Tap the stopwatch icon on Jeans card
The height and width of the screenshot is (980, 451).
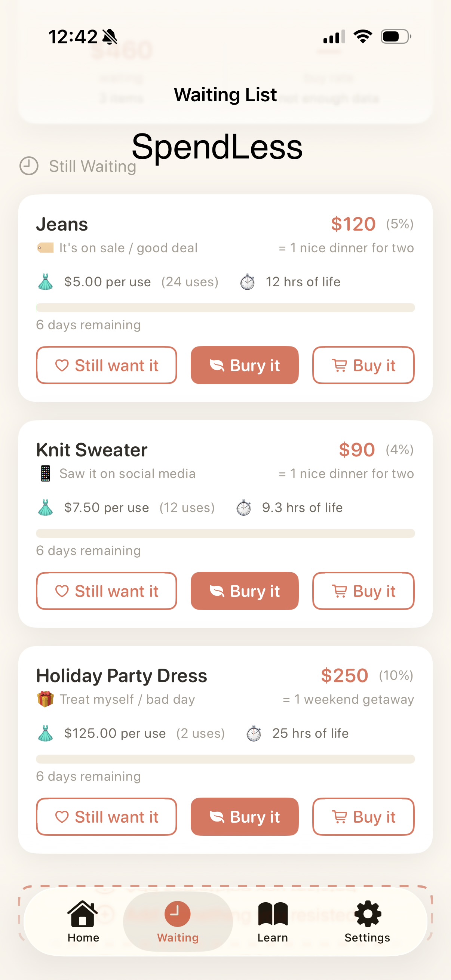point(248,282)
